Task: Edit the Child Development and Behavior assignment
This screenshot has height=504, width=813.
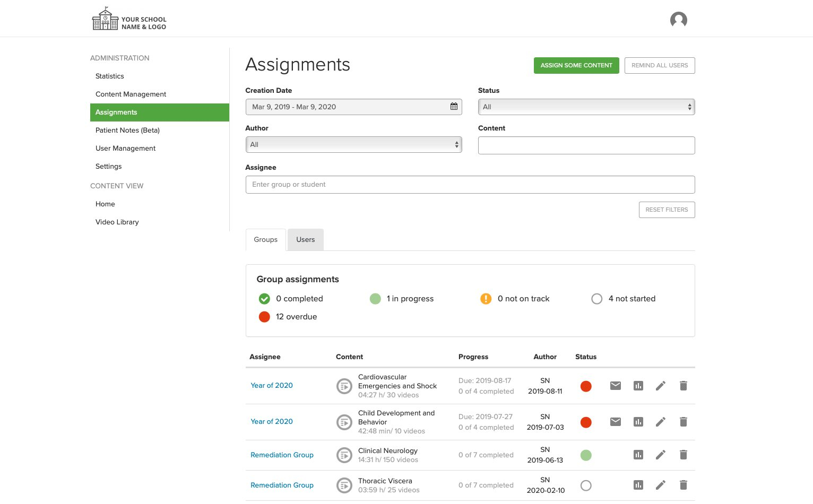Action: 661,422
